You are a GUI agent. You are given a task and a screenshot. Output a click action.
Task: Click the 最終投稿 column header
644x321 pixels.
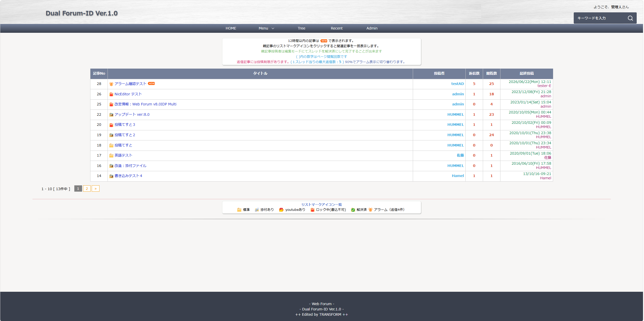(x=526, y=73)
